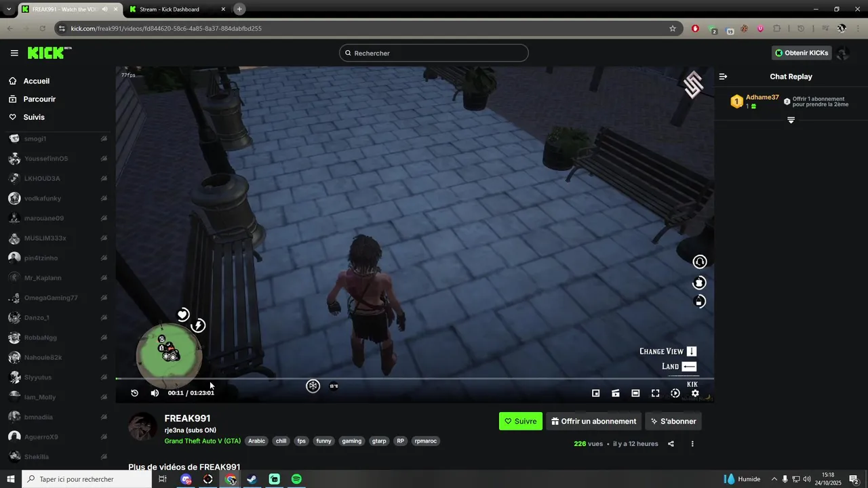
Task: Open a new browser tab
Action: [239, 9]
